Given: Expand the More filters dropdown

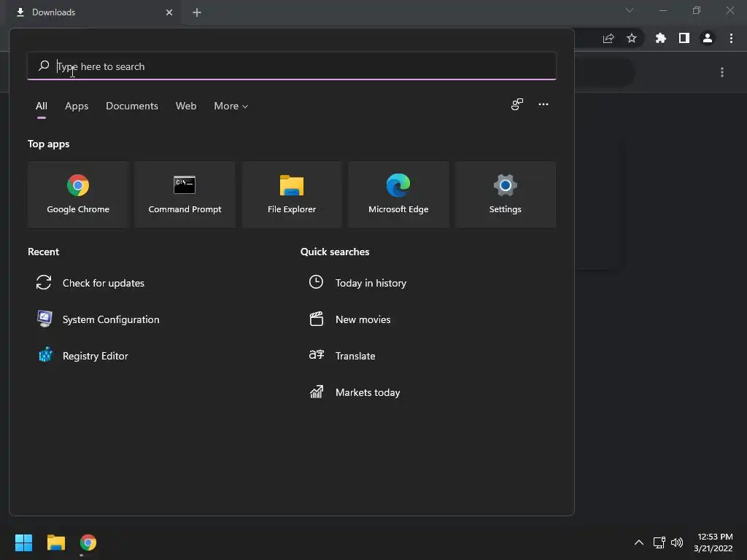Looking at the screenshot, I should pyautogui.click(x=231, y=106).
